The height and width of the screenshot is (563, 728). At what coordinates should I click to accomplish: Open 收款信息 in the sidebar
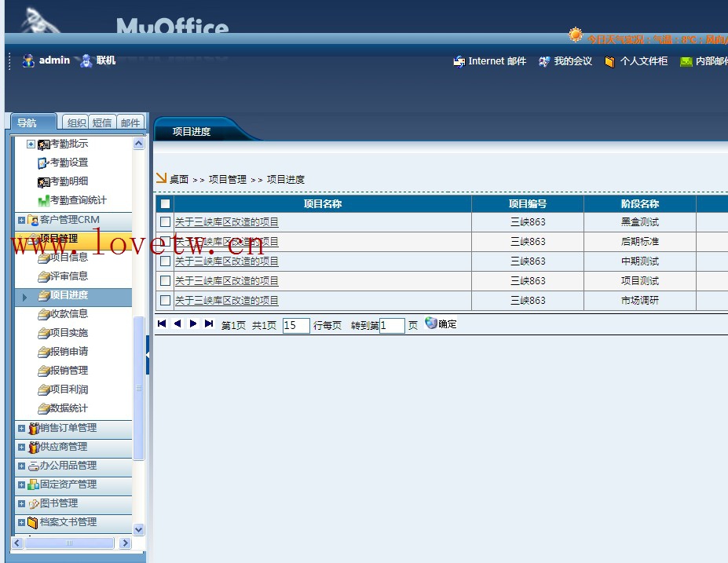click(69, 314)
